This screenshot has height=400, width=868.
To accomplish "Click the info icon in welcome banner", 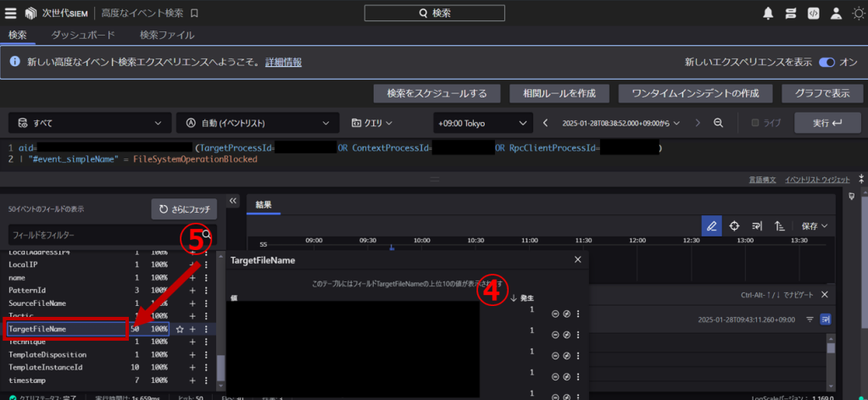I will [15, 61].
